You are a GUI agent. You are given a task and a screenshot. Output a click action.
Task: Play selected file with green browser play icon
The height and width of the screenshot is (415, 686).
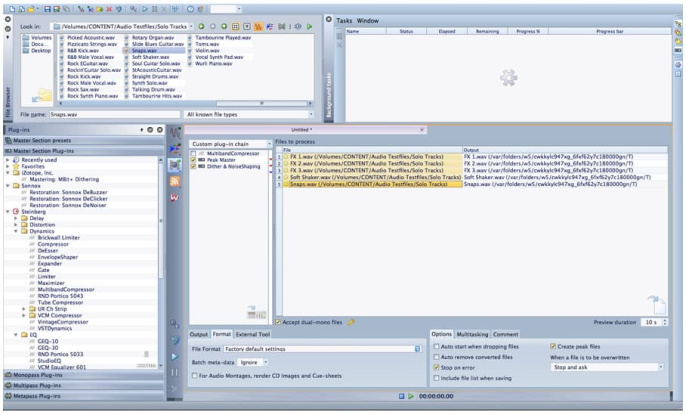click(309, 27)
